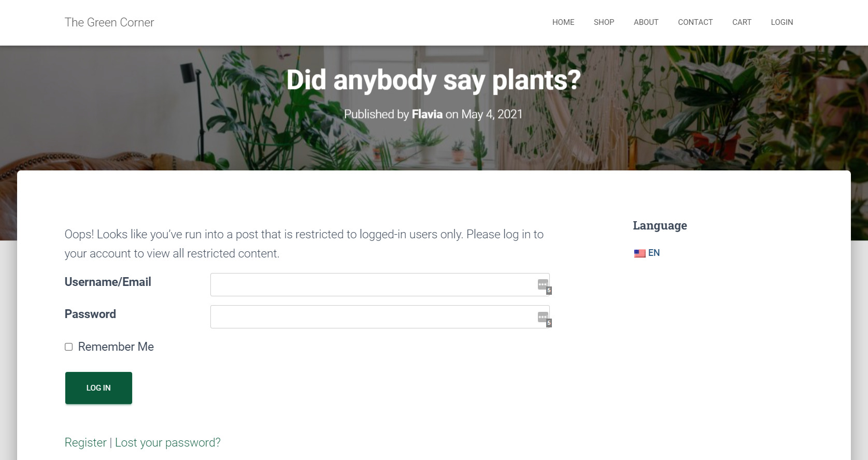The height and width of the screenshot is (460, 868).
Task: Click the password manager icon in Username field
Action: [544, 285]
